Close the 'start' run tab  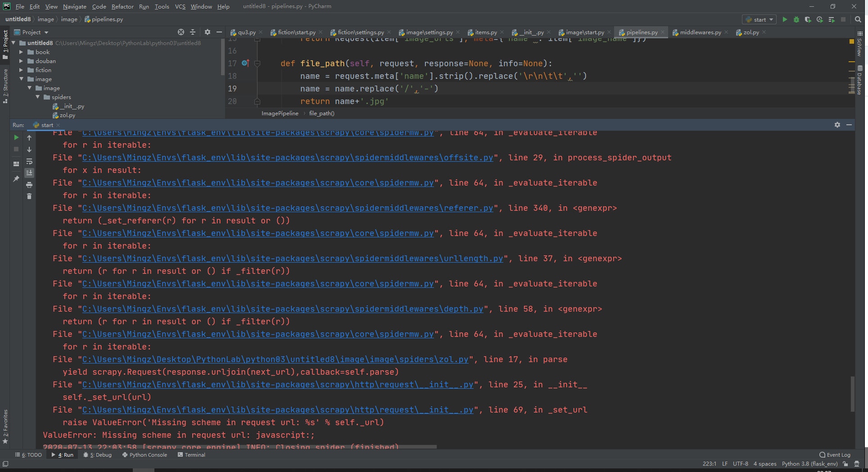[x=58, y=125]
